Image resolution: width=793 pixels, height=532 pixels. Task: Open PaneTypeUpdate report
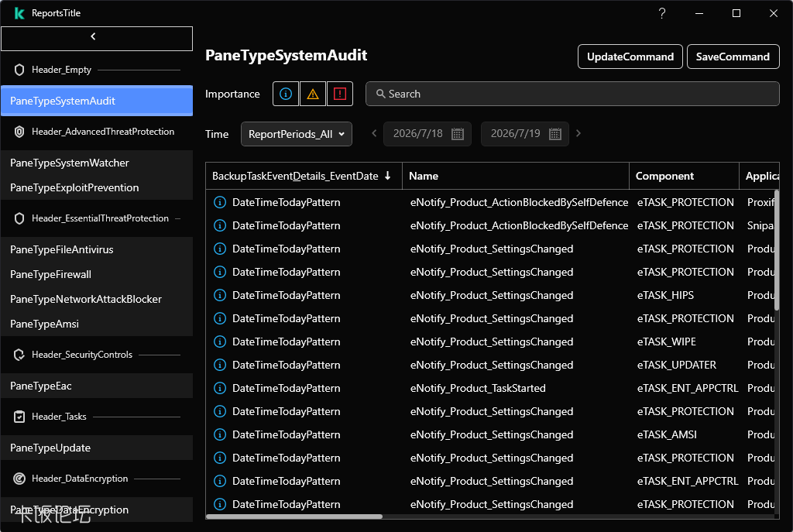[x=97, y=448]
